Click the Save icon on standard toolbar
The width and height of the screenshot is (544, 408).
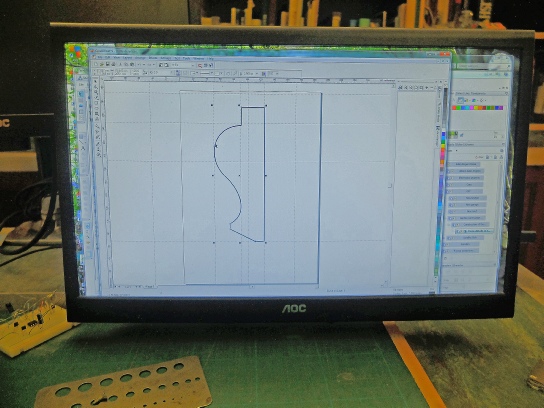pos(108,65)
